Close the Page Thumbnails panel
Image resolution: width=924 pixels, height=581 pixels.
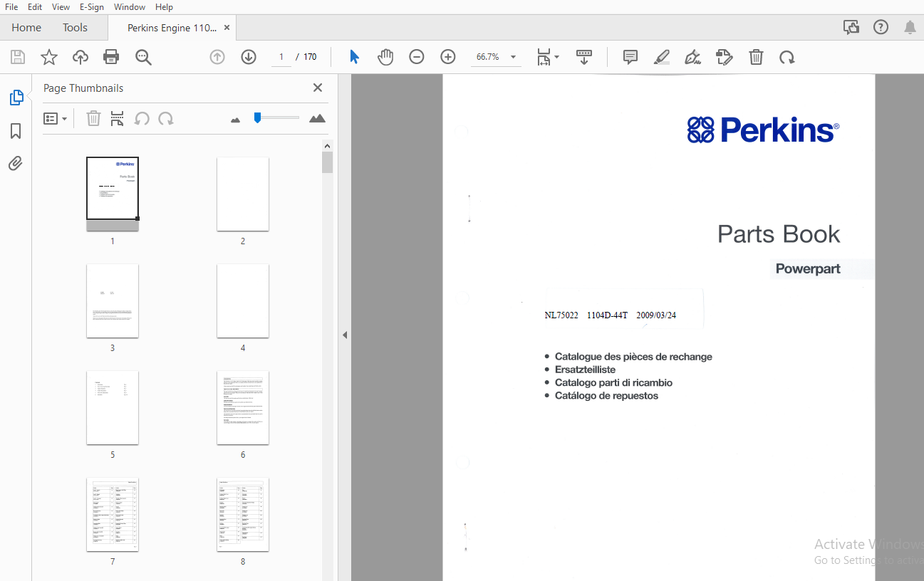coord(318,88)
